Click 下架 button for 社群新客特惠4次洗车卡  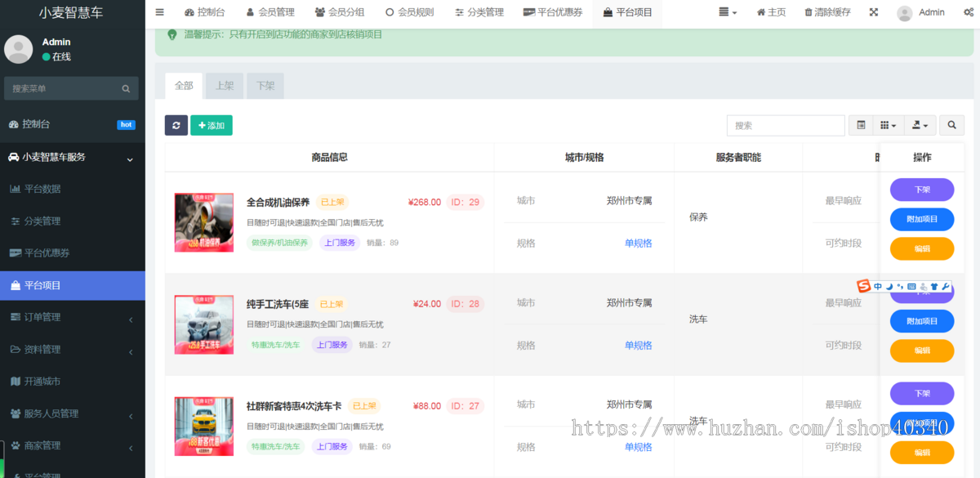click(922, 393)
